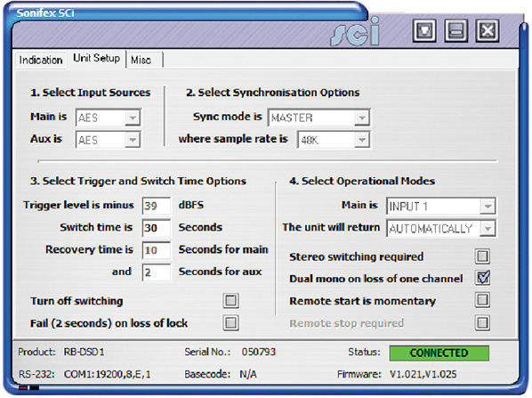The image size is (532, 398).
Task: Close the Sonifex SCi window
Action: tap(488, 30)
